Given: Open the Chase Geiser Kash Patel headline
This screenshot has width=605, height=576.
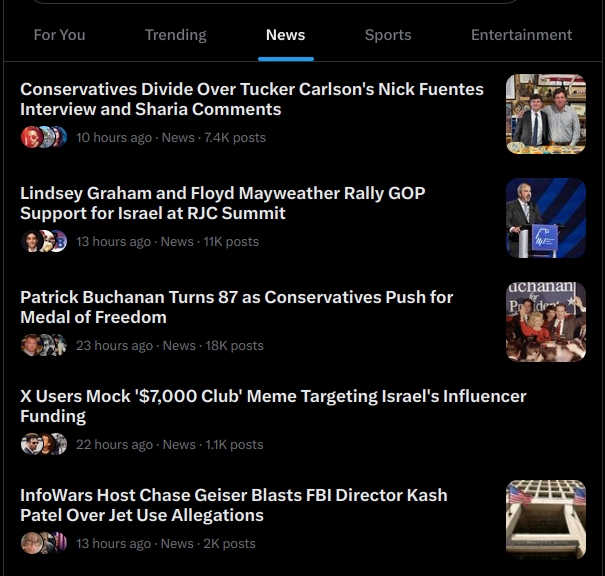Looking at the screenshot, I should pos(234,505).
